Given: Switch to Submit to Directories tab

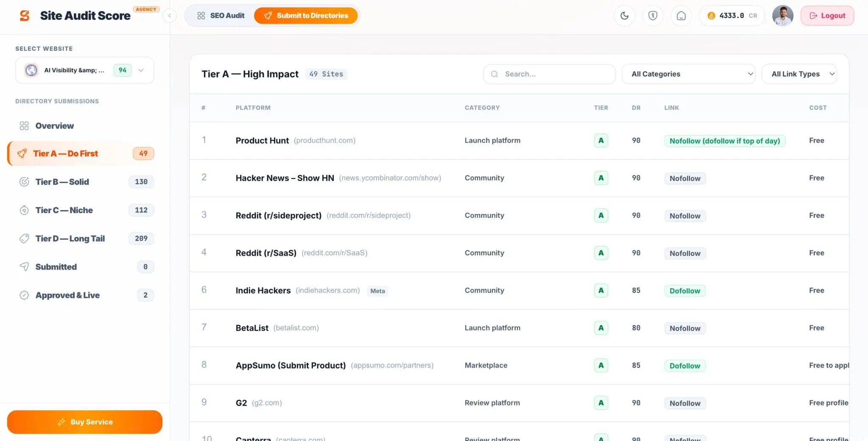Looking at the screenshot, I should pos(306,16).
